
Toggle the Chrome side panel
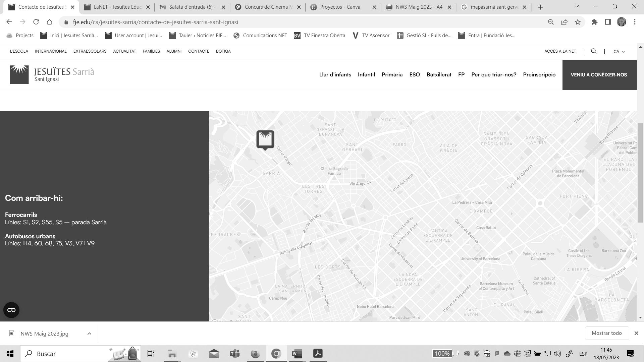click(x=608, y=22)
